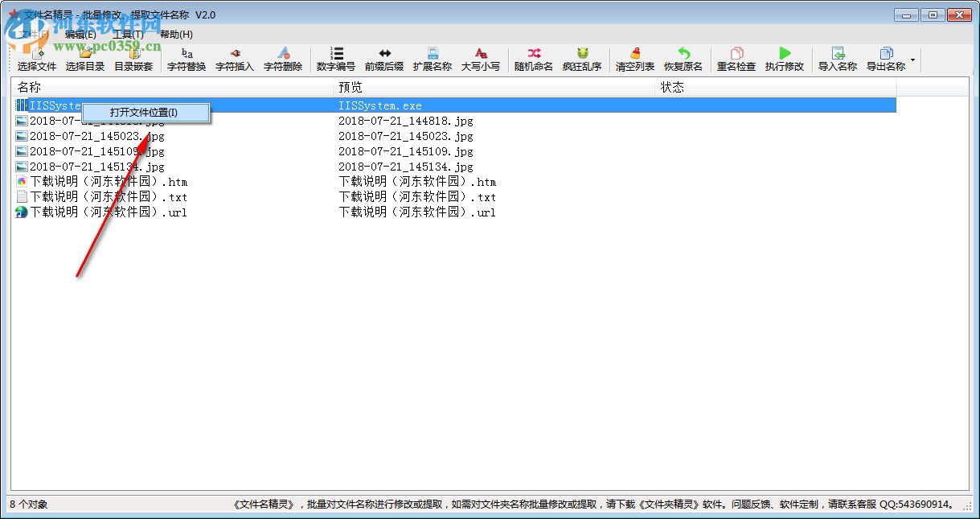Click preview entry IISSystem.exe
Viewport: 980px width, 519px height.
click(380, 105)
